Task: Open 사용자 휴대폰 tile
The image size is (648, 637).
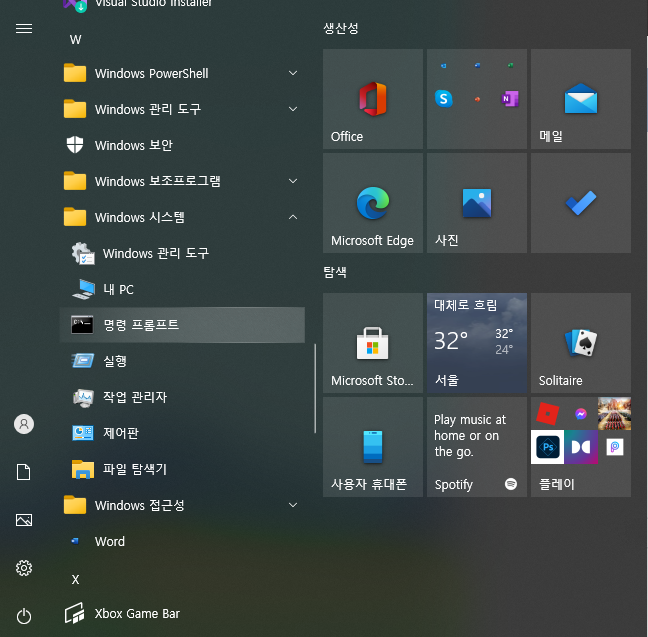Action: coord(373,447)
